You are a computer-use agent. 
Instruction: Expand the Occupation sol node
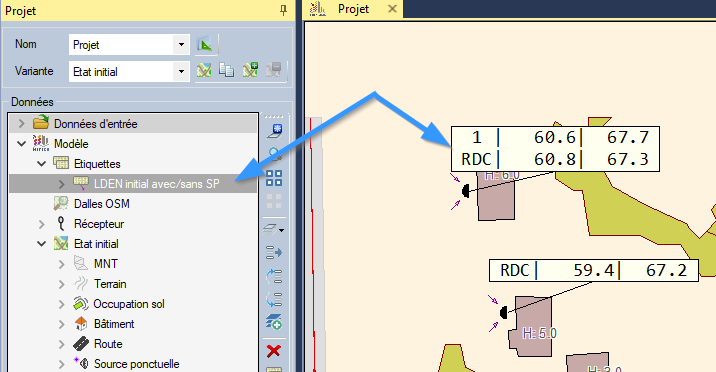(x=62, y=304)
